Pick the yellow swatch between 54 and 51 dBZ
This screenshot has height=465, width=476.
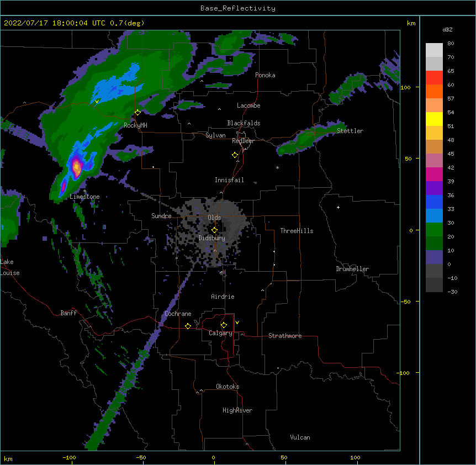(434, 119)
